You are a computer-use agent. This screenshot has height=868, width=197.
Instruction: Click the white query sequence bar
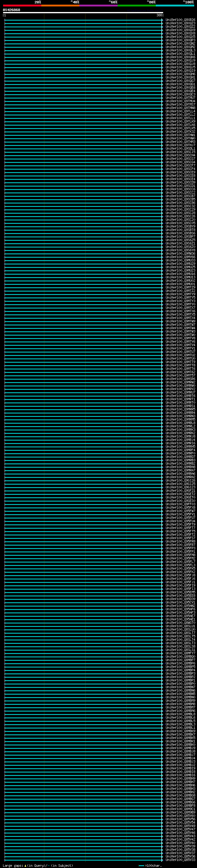tap(83, 13)
